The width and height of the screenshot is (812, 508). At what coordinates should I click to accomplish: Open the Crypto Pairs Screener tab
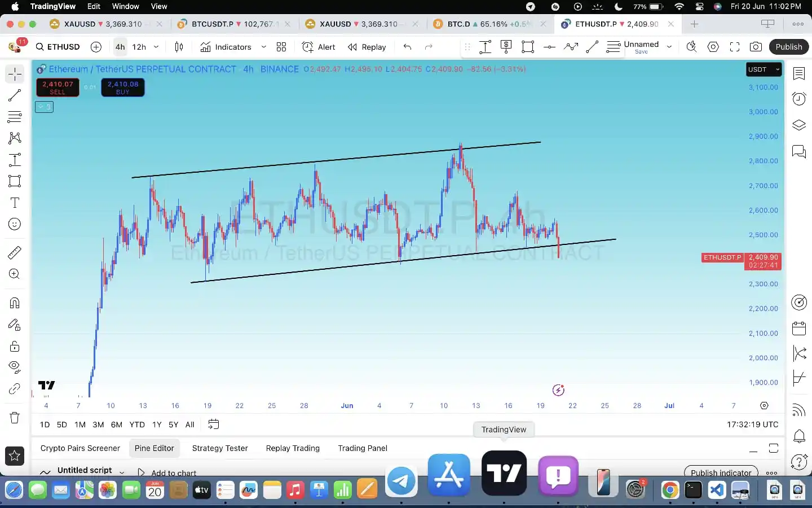coord(80,448)
